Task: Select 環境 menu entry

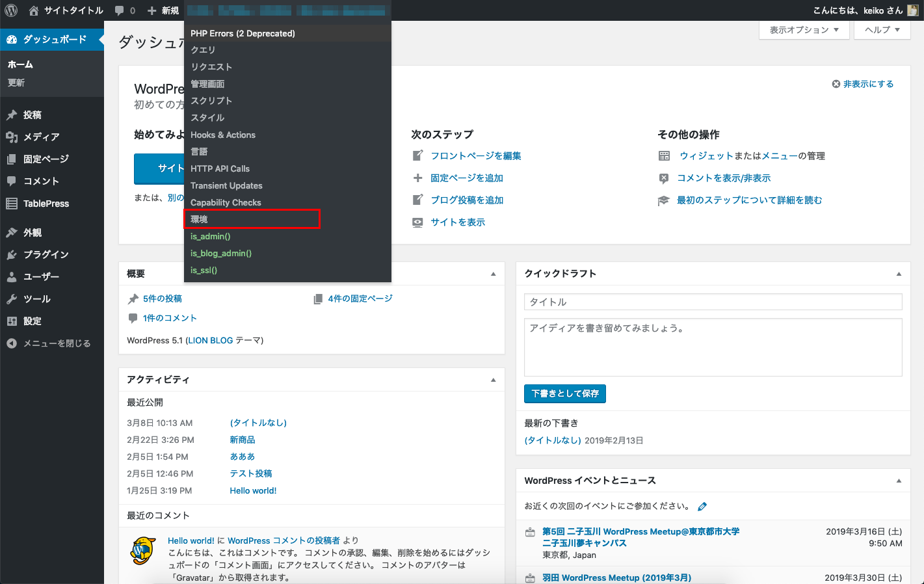Action: click(287, 219)
